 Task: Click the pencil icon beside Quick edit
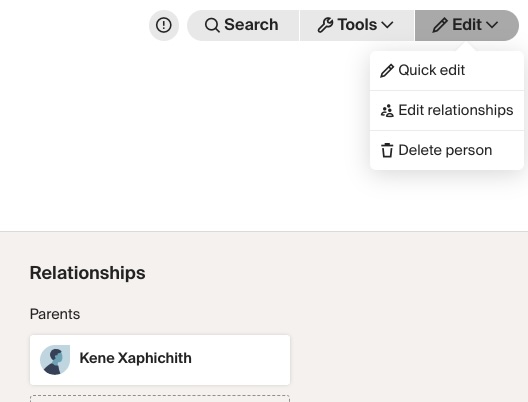tap(387, 71)
